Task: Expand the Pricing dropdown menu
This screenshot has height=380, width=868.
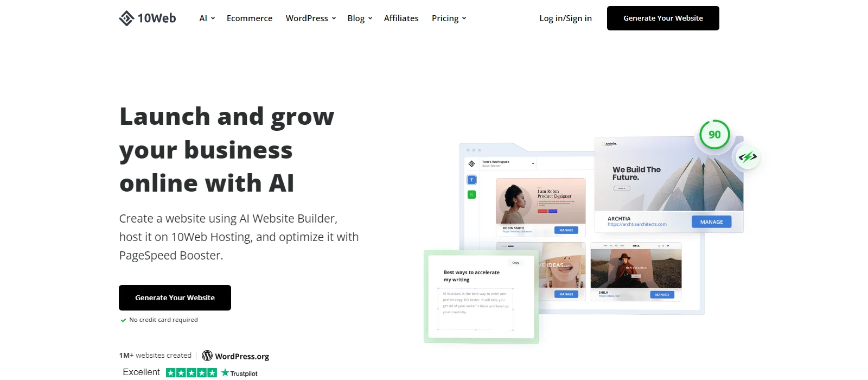Action: tap(449, 18)
